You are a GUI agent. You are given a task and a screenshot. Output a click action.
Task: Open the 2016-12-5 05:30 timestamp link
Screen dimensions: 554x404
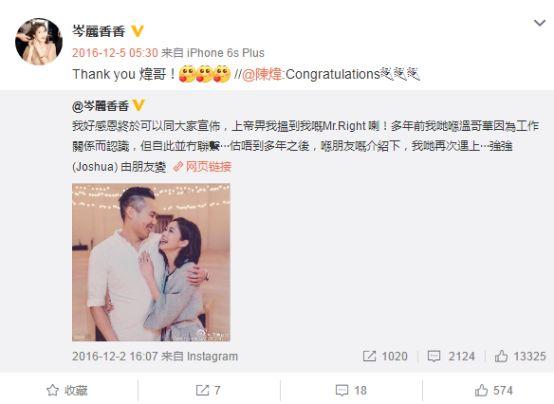pyautogui.click(x=115, y=53)
